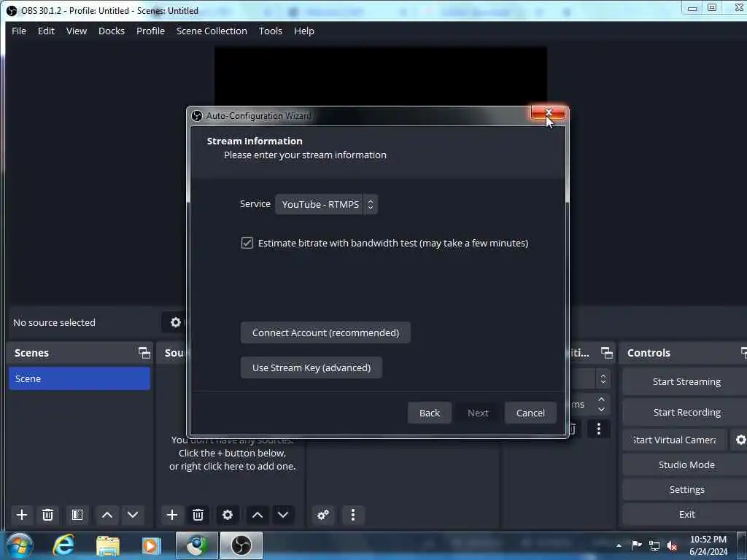Open transitions three-dot menu
747x560 pixels.
[599, 429]
